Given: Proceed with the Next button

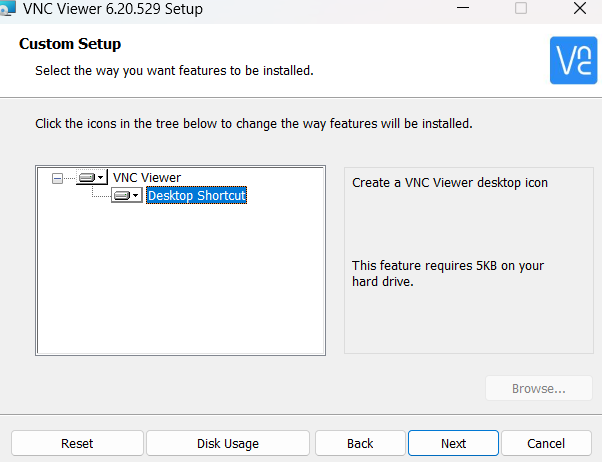Looking at the screenshot, I should (x=453, y=443).
